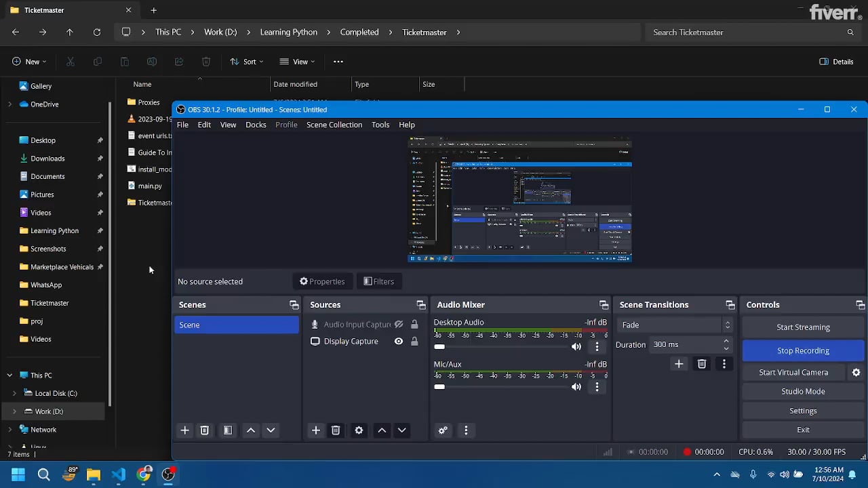Remove transition with Scene Transitions trash icon
868x488 pixels.
click(702, 364)
